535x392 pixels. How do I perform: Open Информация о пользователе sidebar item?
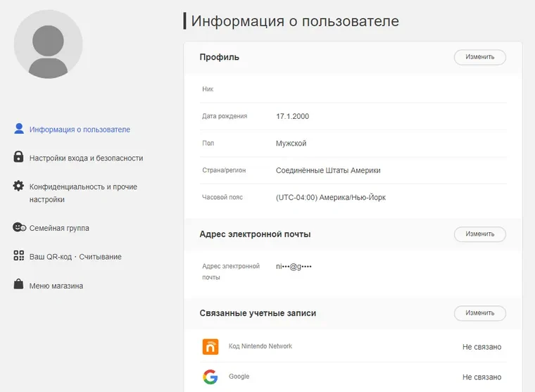[x=80, y=129]
